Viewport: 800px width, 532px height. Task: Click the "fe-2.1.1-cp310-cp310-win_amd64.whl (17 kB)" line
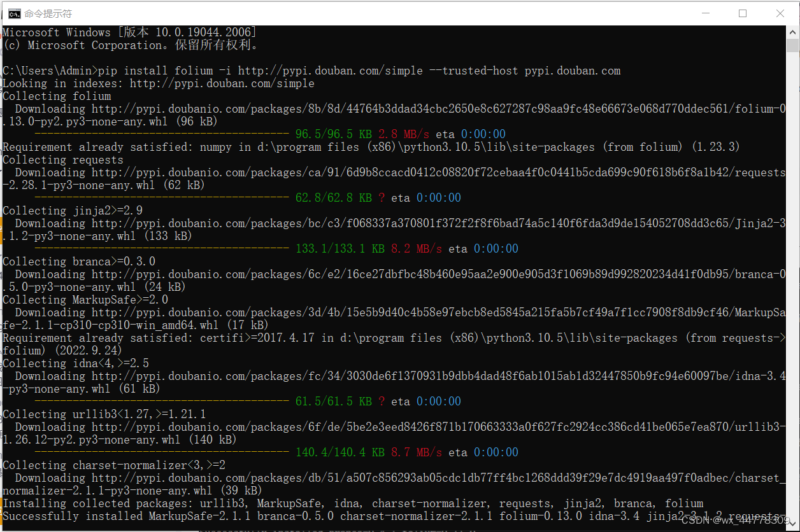(x=136, y=325)
